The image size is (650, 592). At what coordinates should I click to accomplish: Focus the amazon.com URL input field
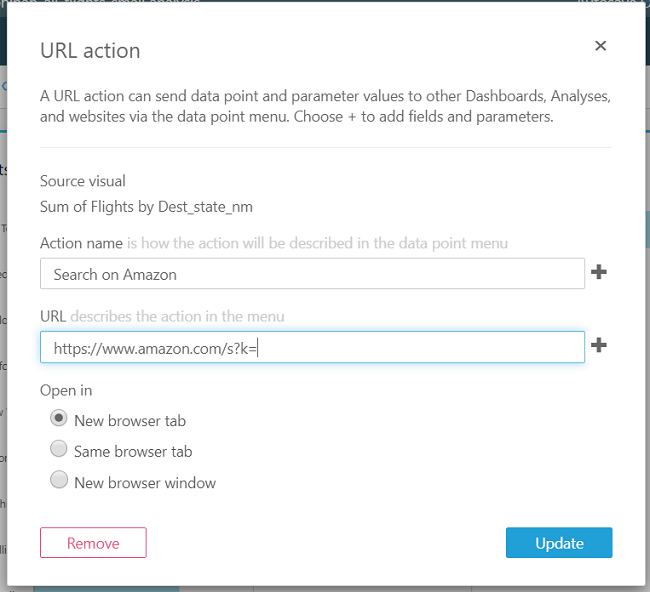[312, 347]
